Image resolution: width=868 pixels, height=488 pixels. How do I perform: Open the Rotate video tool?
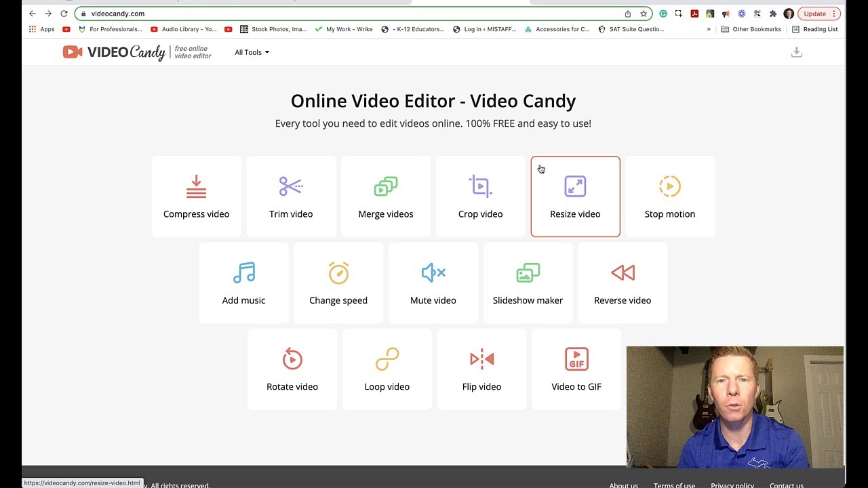[x=292, y=369]
